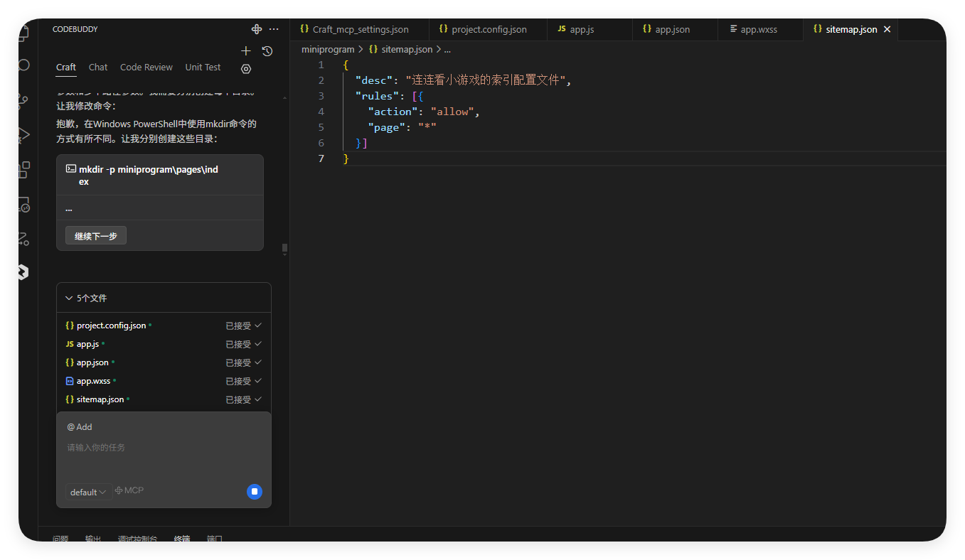Open the app.wxss editor tab
This screenshot has width=965, height=560.
(x=758, y=30)
